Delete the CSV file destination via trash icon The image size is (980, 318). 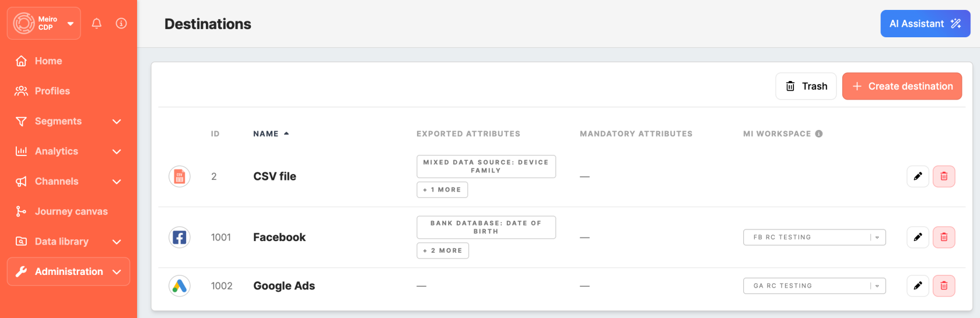(943, 176)
